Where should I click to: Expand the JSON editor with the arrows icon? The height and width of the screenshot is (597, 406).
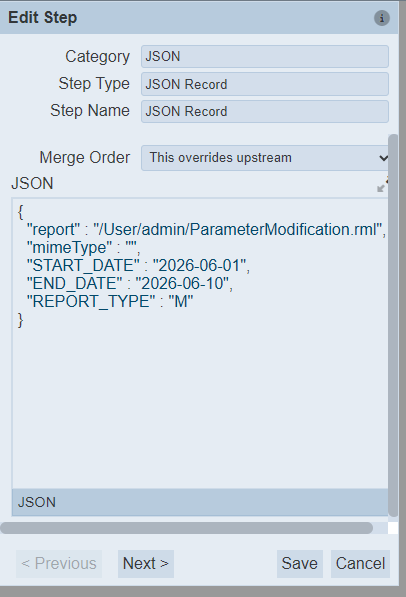pyautogui.click(x=382, y=184)
